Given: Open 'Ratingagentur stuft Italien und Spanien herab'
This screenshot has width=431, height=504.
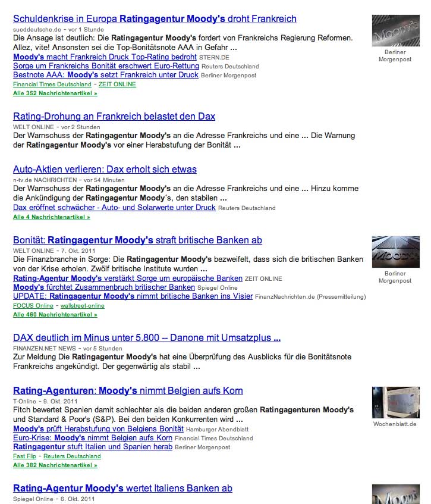Looking at the screenshot, I should (93, 446).
